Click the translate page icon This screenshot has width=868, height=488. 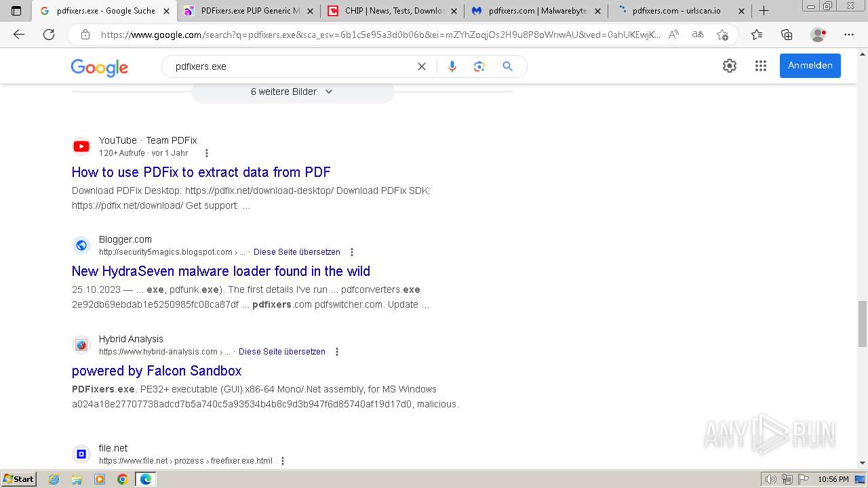[x=698, y=35]
